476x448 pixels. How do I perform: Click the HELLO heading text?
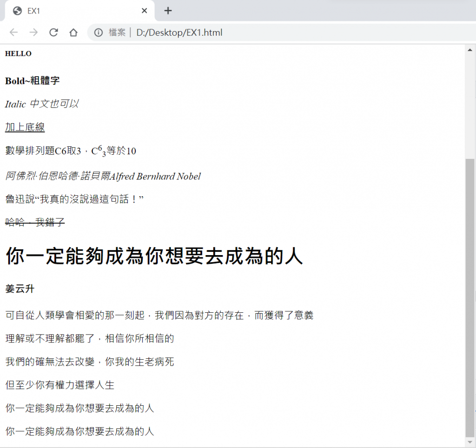(18, 54)
